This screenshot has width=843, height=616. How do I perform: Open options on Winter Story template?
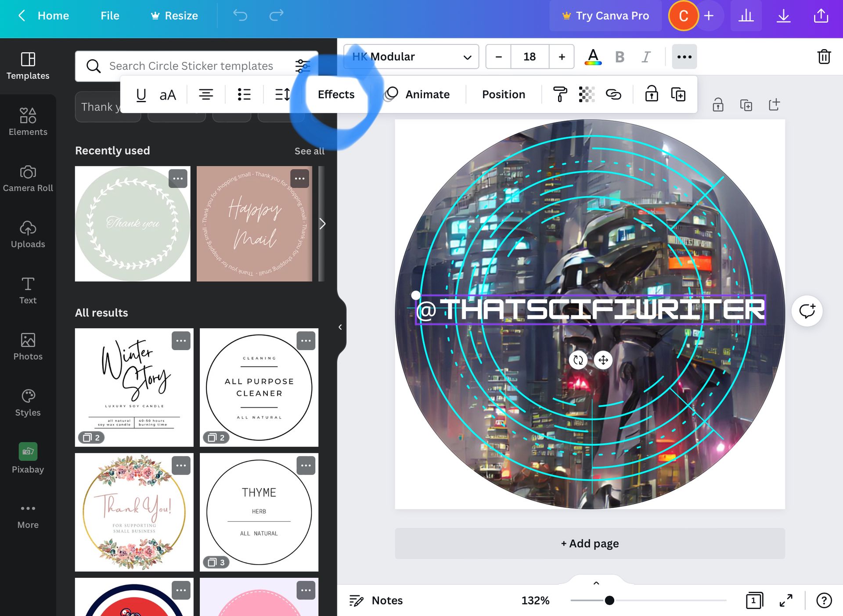click(181, 341)
